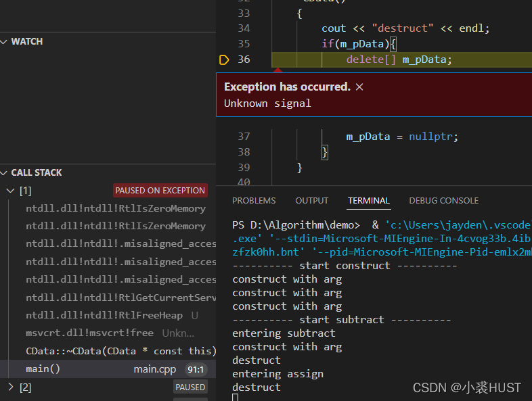The image size is (532, 401).
Task: Click the exception breakpoint arrow at line 36
Action: (224, 60)
